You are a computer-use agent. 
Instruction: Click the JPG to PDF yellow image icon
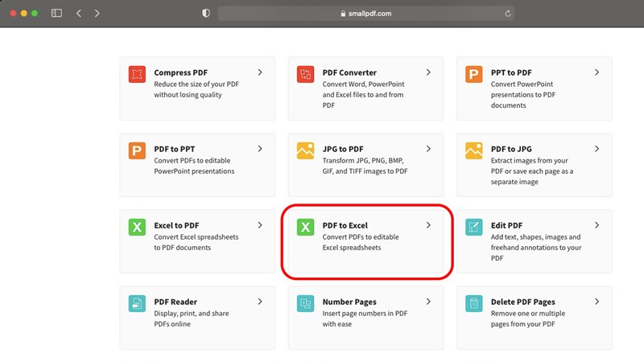point(305,150)
